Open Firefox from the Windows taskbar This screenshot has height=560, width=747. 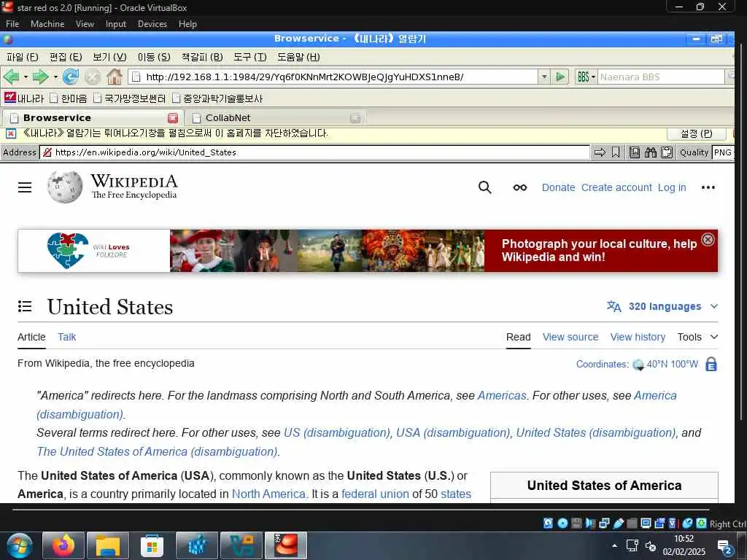coord(63,545)
